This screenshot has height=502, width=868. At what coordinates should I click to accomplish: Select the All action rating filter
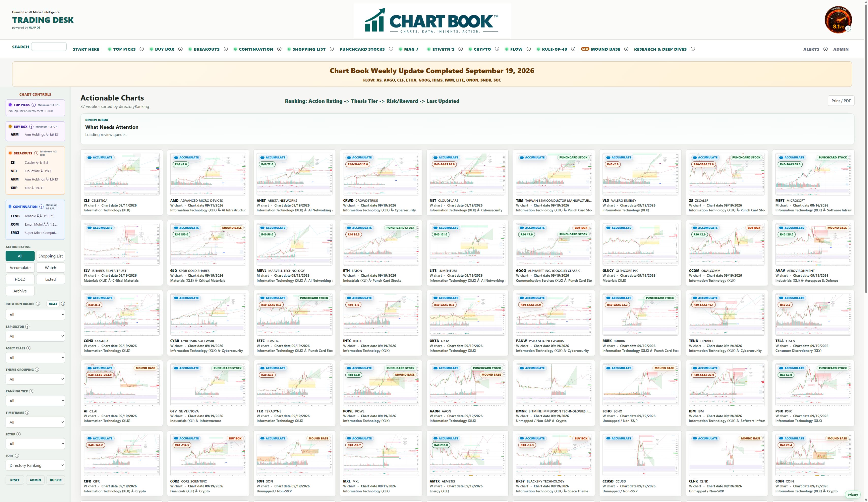pyautogui.click(x=20, y=256)
